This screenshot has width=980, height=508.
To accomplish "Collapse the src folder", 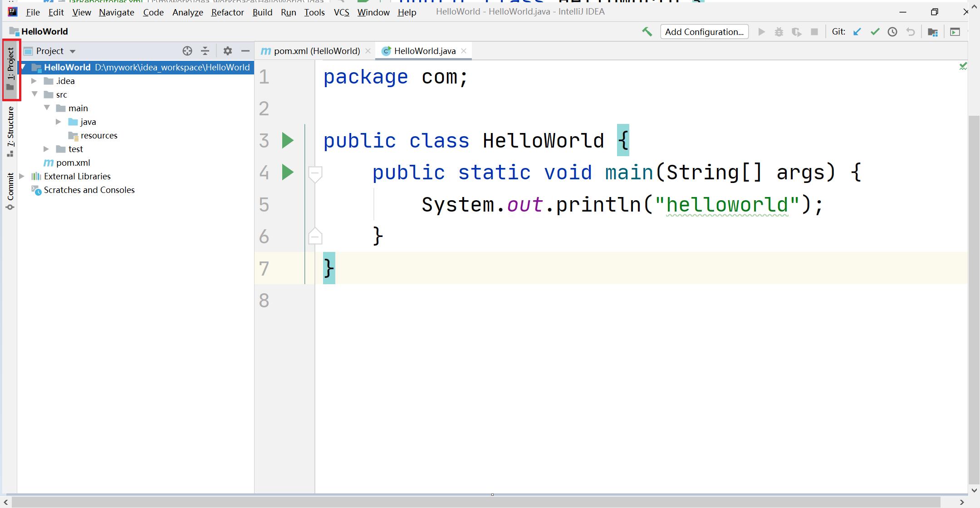I will tap(34, 94).
